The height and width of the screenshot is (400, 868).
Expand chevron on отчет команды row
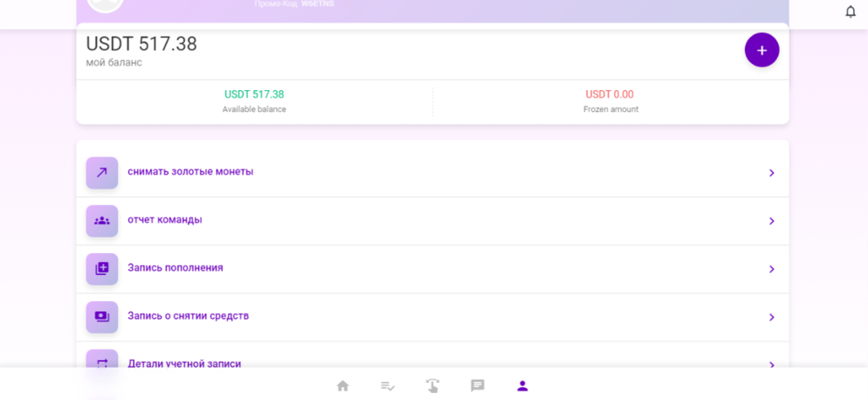(772, 221)
